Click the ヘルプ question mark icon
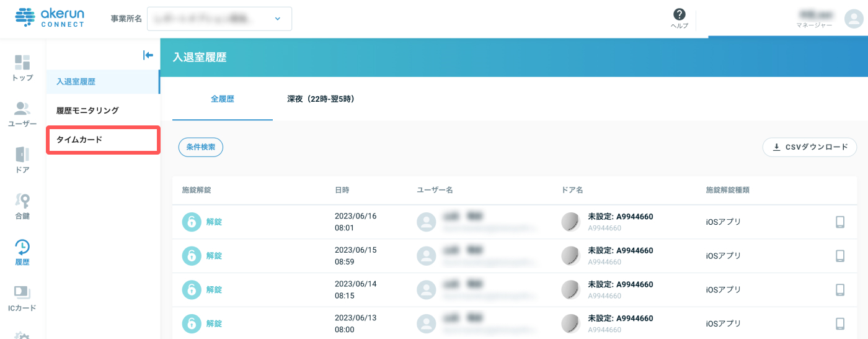The width and height of the screenshot is (868, 339). pyautogui.click(x=680, y=14)
